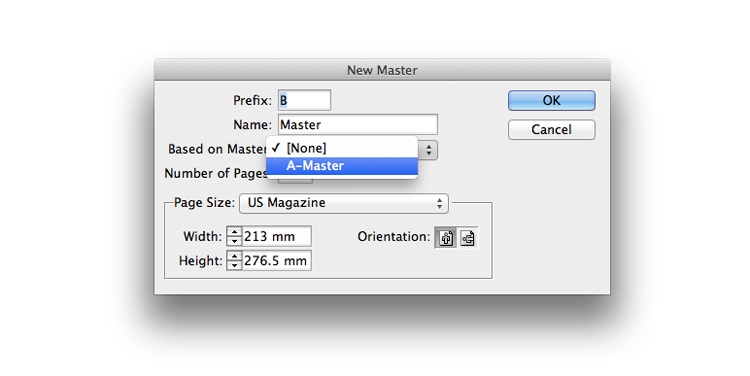
Task: Open the Page Size dropdown
Action: coord(344,203)
